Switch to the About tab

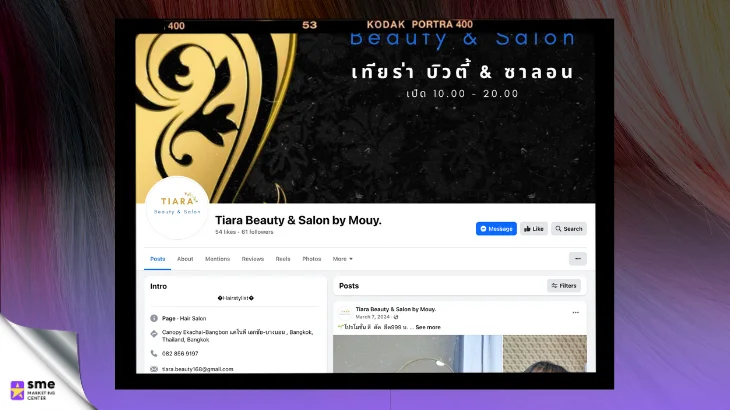click(185, 259)
